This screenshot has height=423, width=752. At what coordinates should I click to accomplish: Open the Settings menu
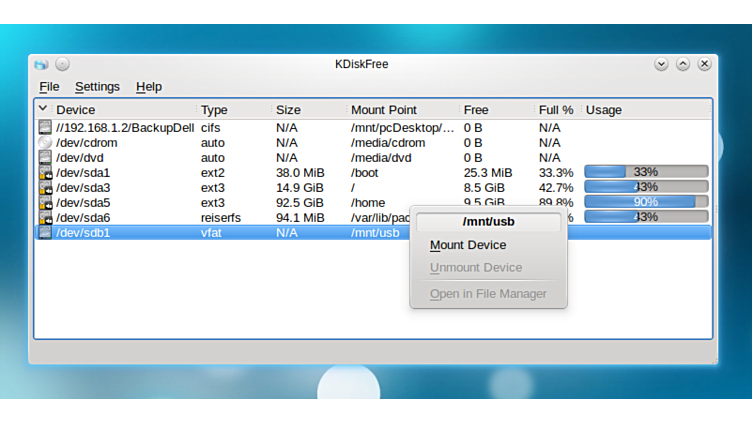click(97, 87)
